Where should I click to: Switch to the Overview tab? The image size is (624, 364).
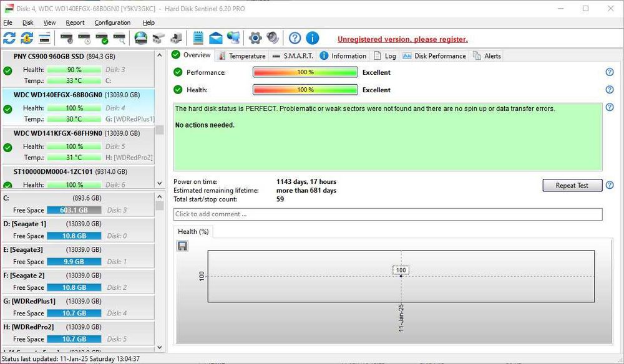tap(192, 55)
